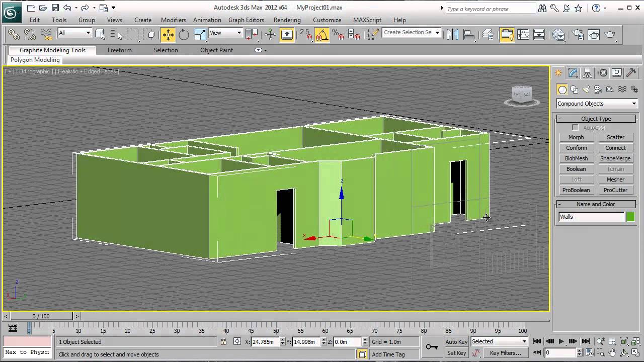
Task: Click the Key Filters button
Action: click(505, 353)
